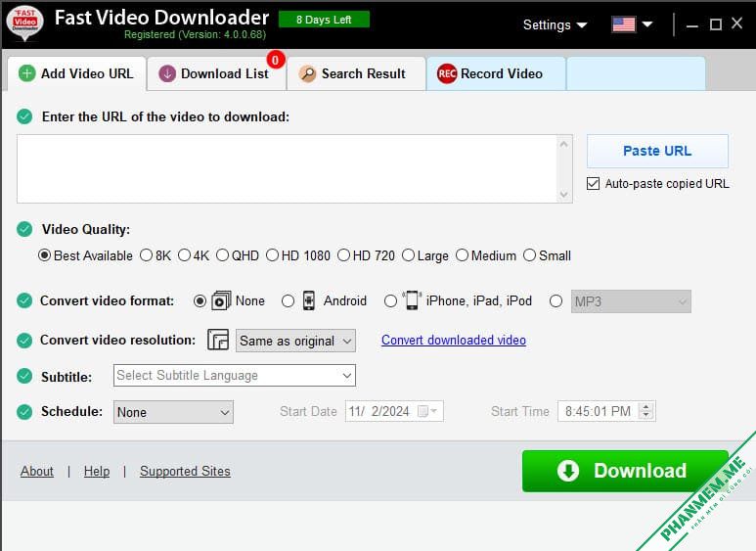The width and height of the screenshot is (756, 551).
Task: Choose Android conversion format radio
Action: point(288,301)
